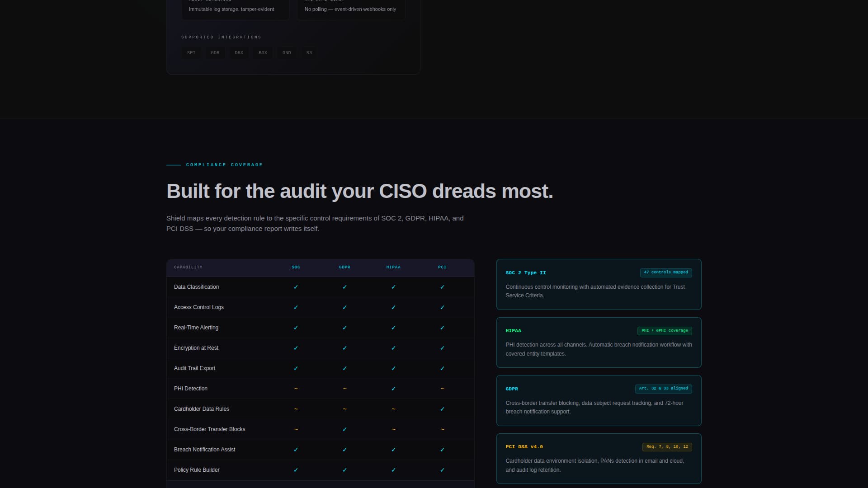Click the SUPPORTED INTEGRATIONS label

click(x=221, y=37)
